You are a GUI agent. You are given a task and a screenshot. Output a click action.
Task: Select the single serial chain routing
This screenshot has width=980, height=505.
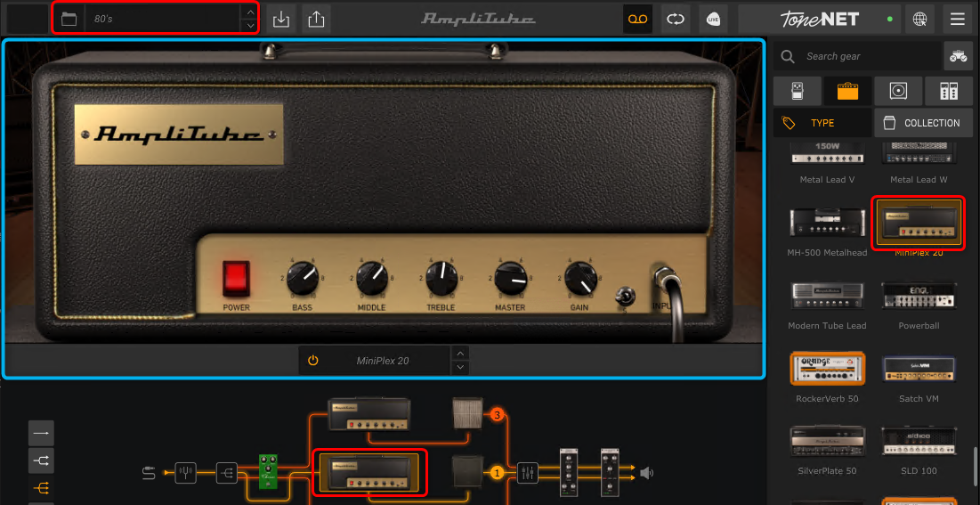point(41,433)
